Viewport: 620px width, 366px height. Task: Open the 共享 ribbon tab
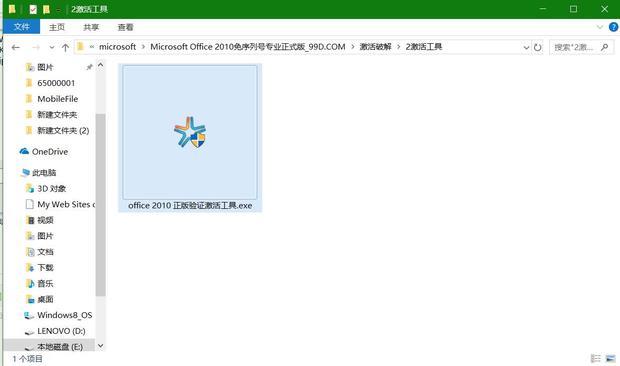tap(91, 27)
